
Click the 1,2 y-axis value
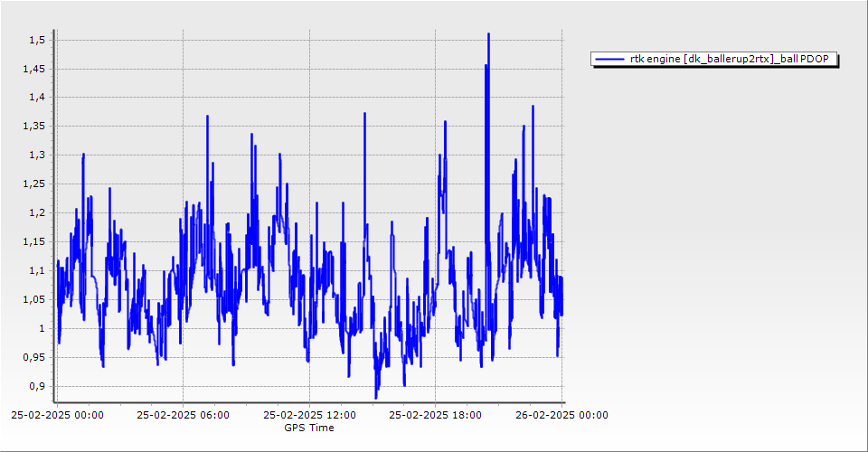38,213
